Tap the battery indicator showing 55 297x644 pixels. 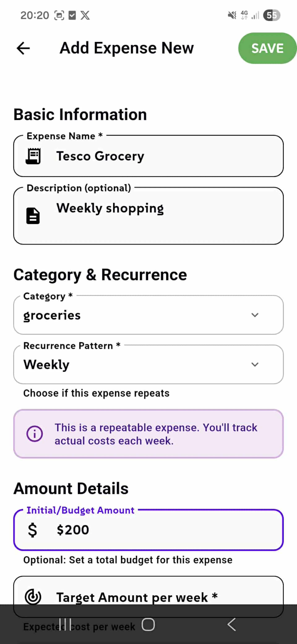271,15
